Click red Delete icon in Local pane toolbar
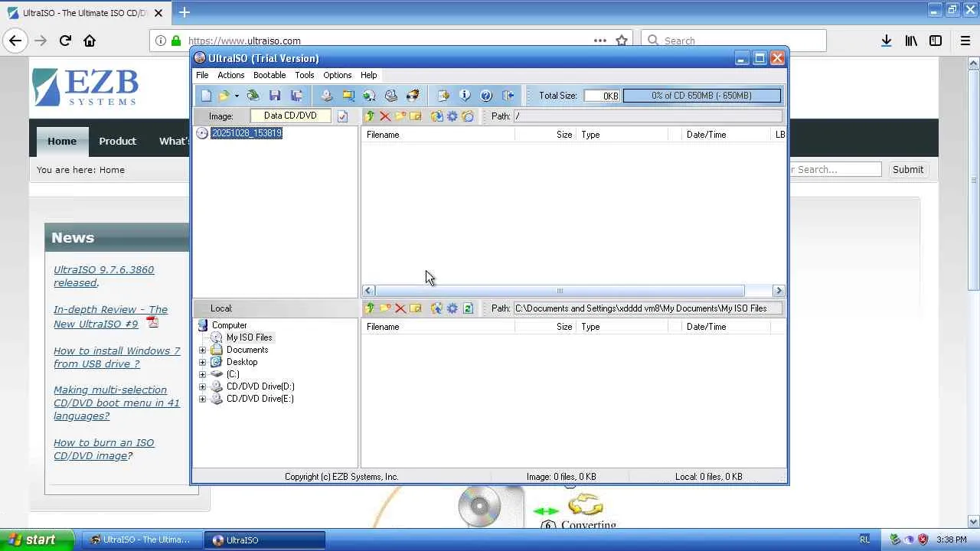This screenshot has height=551, width=980. (400, 308)
